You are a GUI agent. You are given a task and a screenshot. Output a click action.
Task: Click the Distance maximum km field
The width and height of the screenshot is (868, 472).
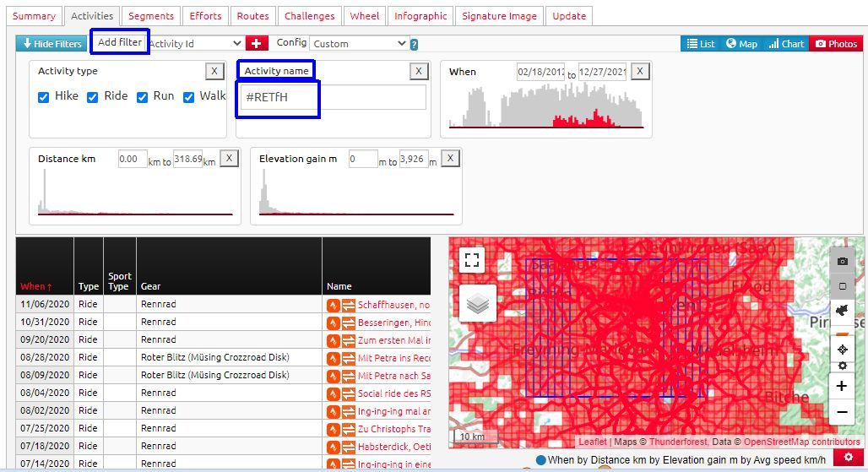187,160
